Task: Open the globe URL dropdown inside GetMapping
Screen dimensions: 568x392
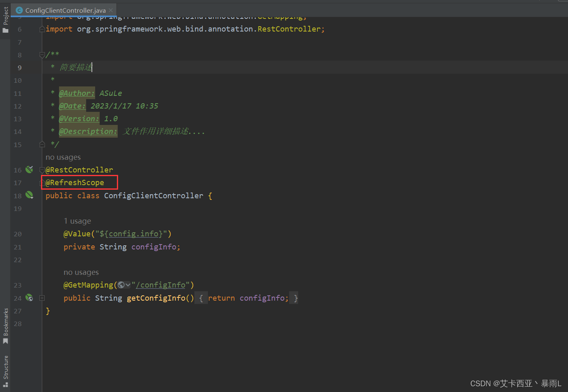Action: tap(124, 285)
